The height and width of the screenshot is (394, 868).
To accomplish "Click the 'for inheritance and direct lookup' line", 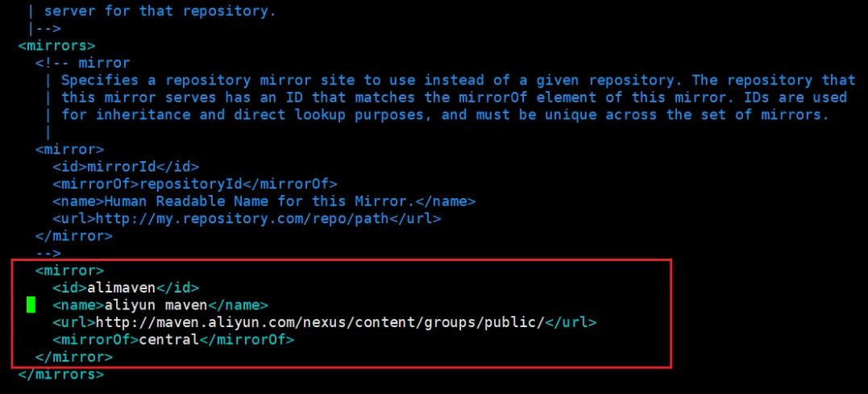I will [x=445, y=114].
